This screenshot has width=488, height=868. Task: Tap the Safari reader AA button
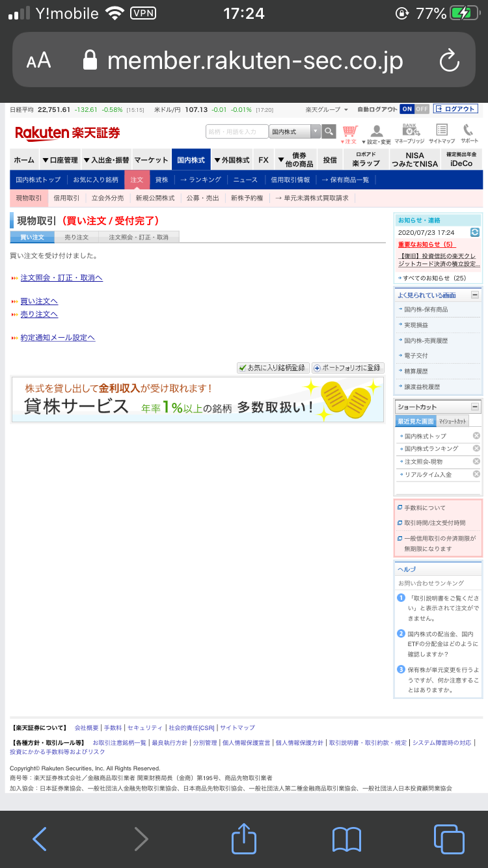tap(38, 61)
